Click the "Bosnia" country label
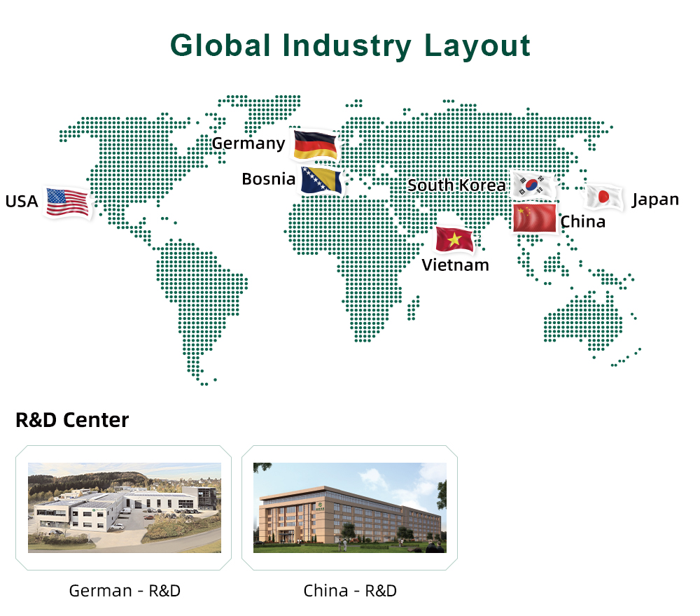Image resolution: width=700 pixels, height=616 pixels. point(269,179)
